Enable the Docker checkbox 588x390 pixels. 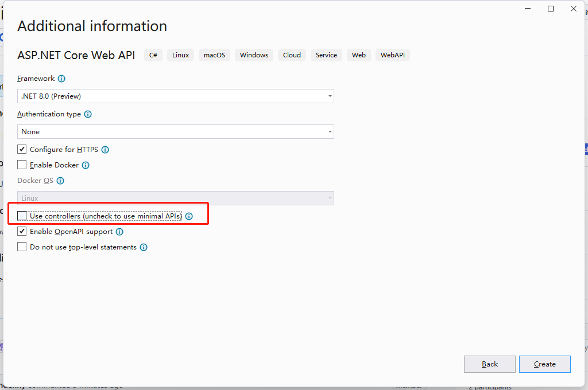tap(21, 165)
